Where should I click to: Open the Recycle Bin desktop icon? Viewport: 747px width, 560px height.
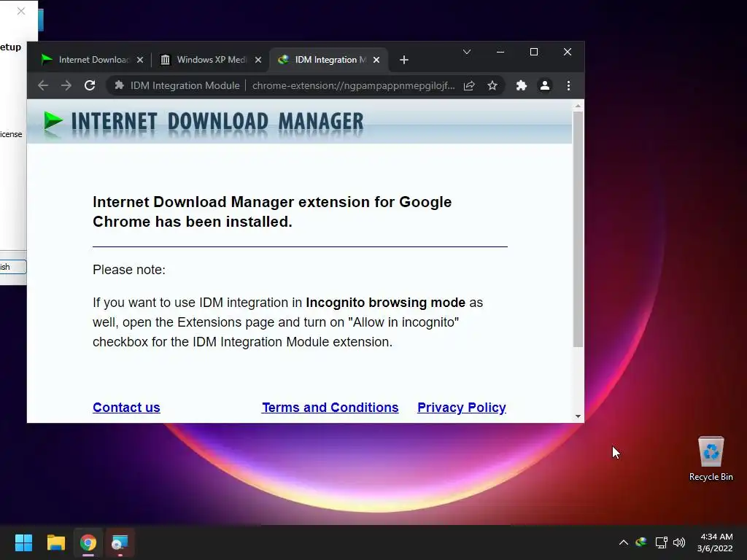pos(711,459)
